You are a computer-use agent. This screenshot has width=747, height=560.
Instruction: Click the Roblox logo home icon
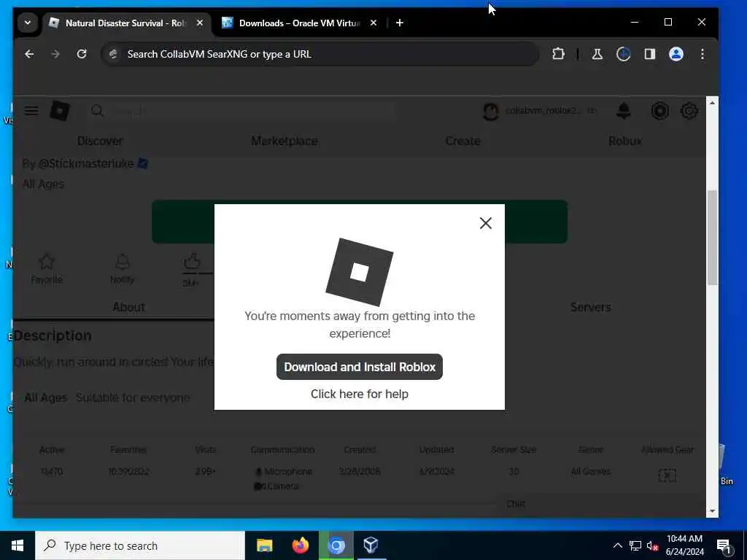tap(60, 111)
